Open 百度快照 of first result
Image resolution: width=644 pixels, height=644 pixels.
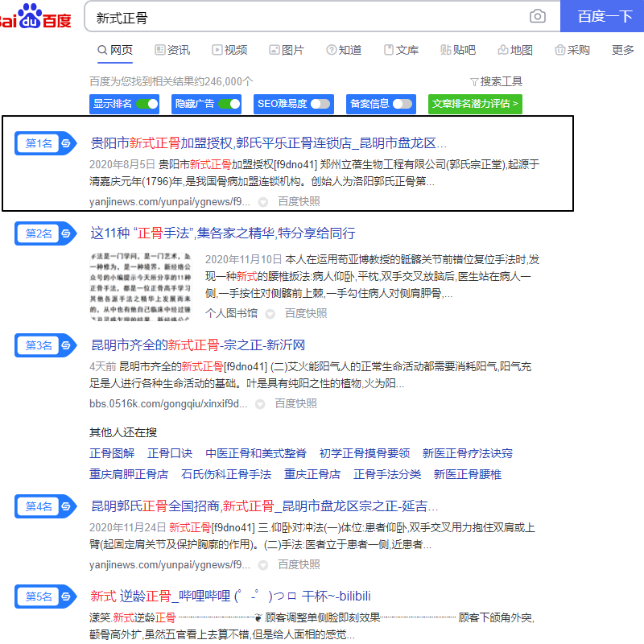click(x=299, y=202)
